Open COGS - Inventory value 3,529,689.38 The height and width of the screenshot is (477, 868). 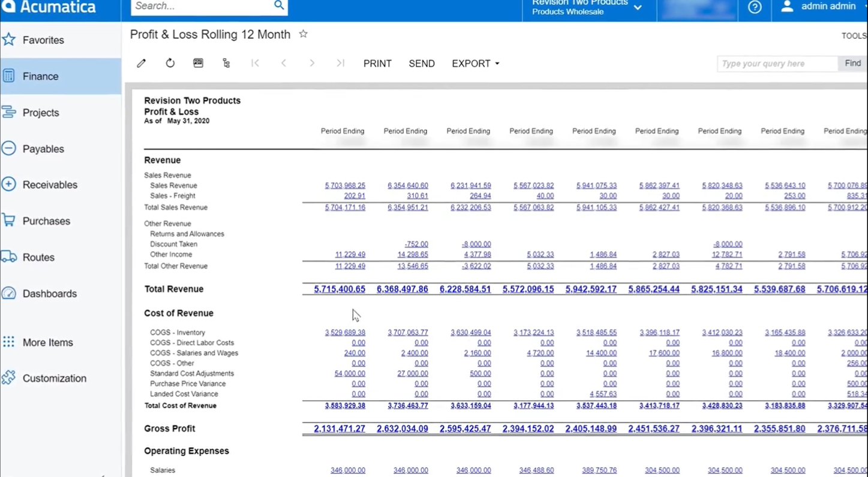(x=345, y=333)
